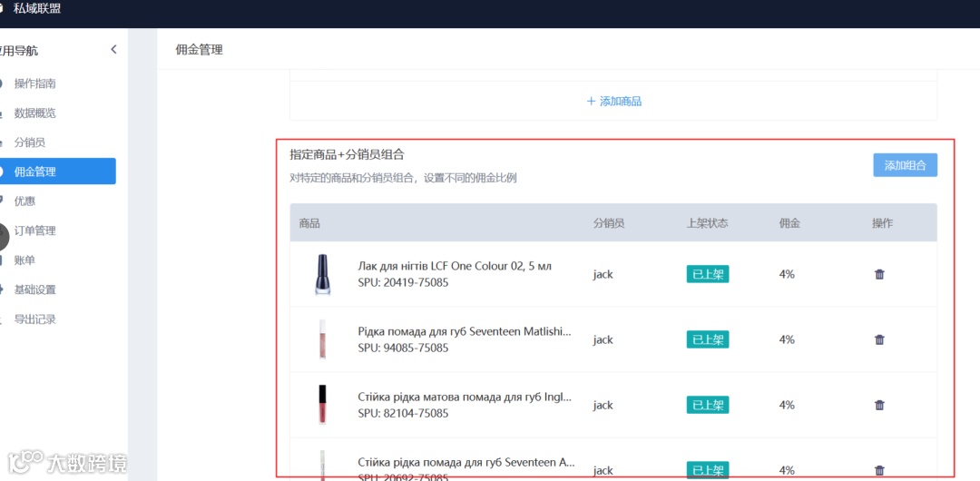Click 指定商品+分销员组合 section heading

[347, 155]
